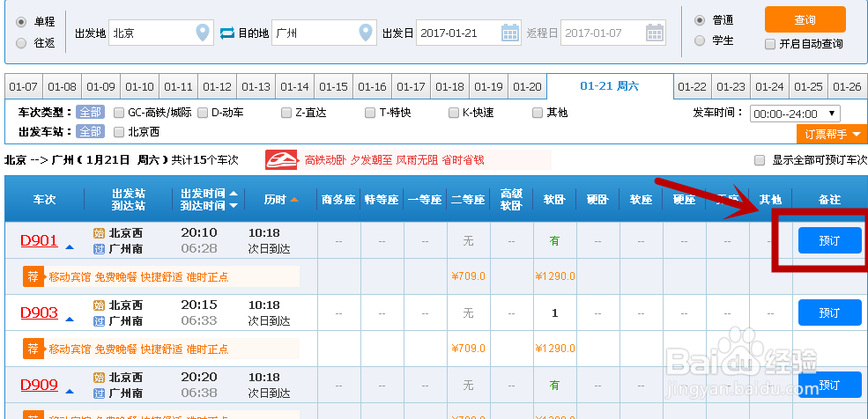
Task: Book train D903 with 预订 button
Action: click(829, 312)
